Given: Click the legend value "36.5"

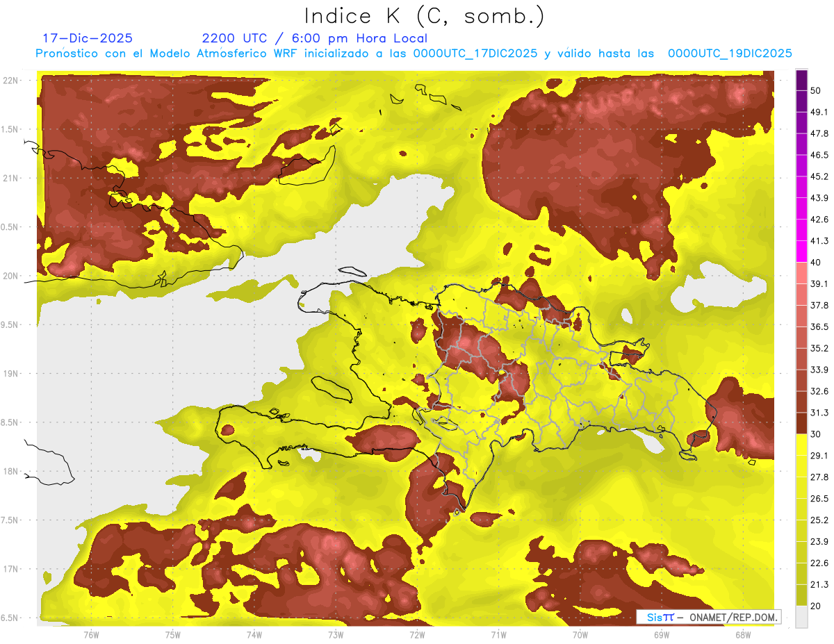Looking at the screenshot, I should [819, 327].
